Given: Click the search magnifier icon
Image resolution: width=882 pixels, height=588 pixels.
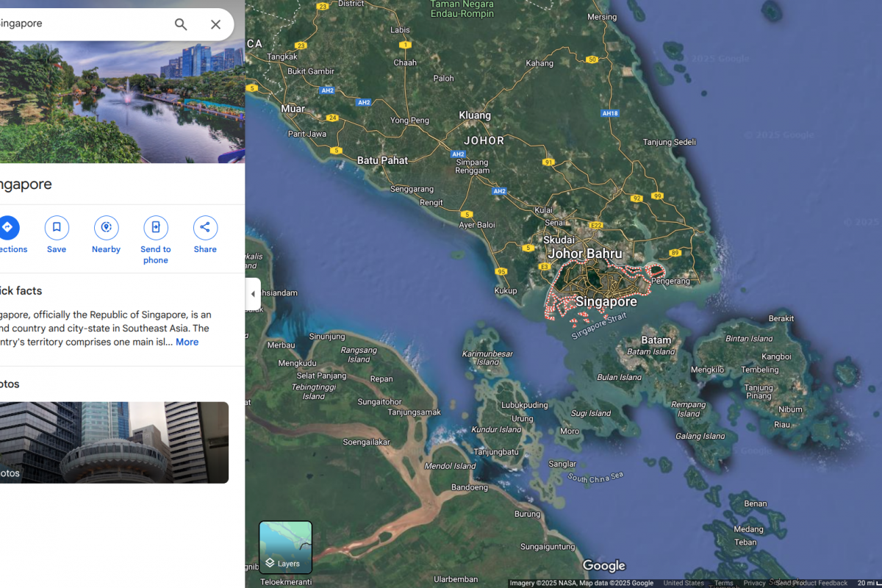Looking at the screenshot, I should tap(181, 24).
